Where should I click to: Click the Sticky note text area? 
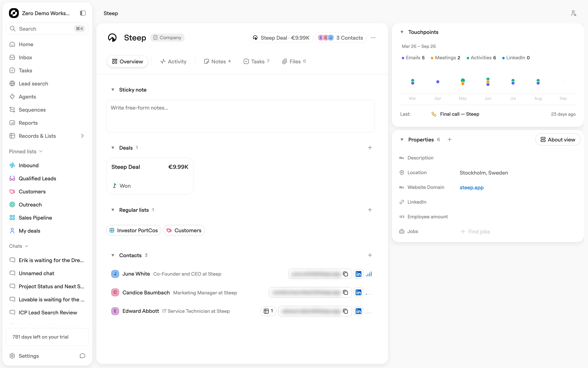240,116
